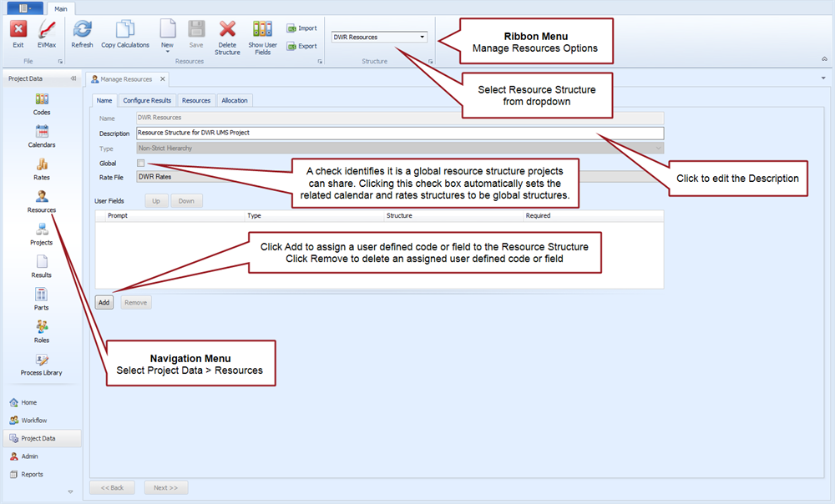
Task: Go to Rates in the sidebar
Action: point(42,169)
